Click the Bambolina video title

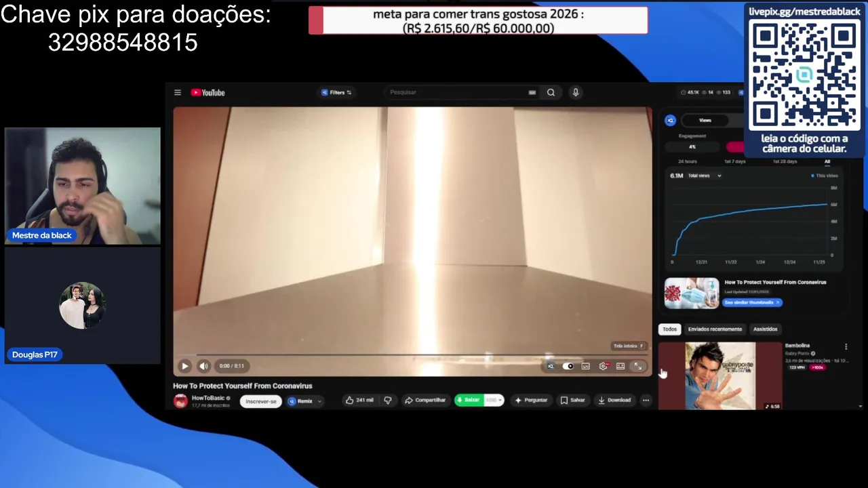point(797,346)
